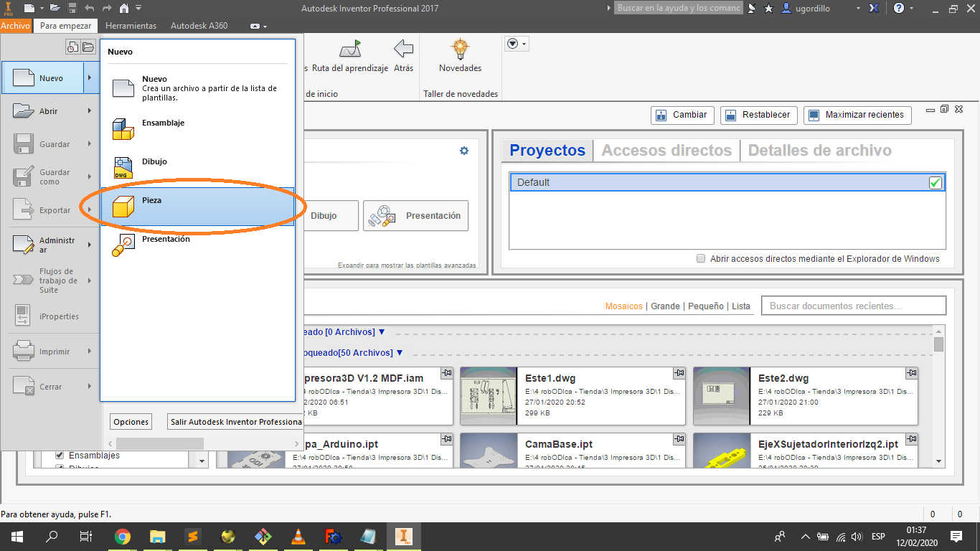Open Windows Task View
Image resolution: width=980 pixels, height=551 pixels.
(x=86, y=536)
